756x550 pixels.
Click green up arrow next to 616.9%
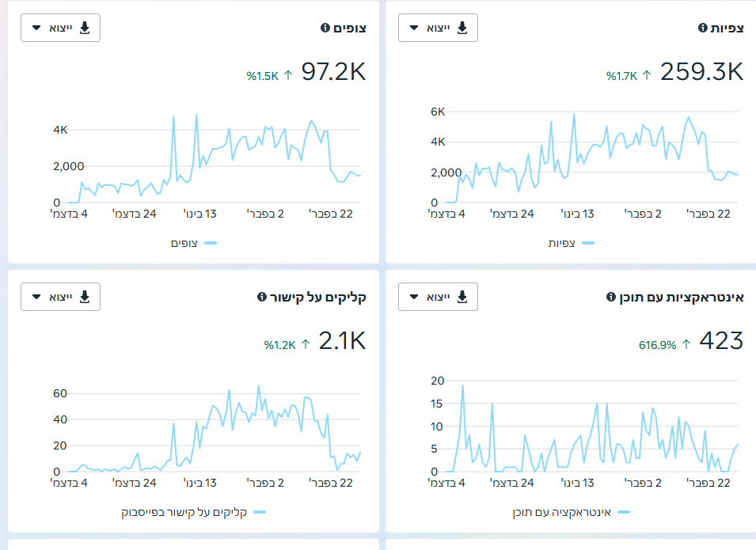686,344
